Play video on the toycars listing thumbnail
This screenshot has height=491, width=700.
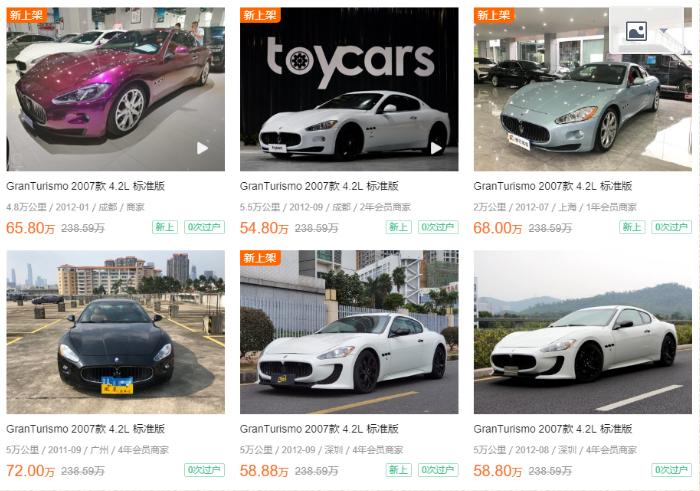tap(437, 148)
